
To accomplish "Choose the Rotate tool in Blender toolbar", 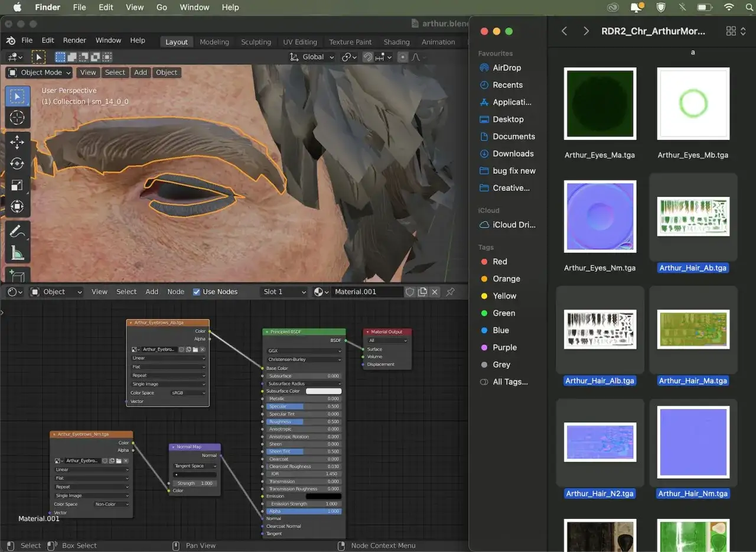I will (x=17, y=164).
